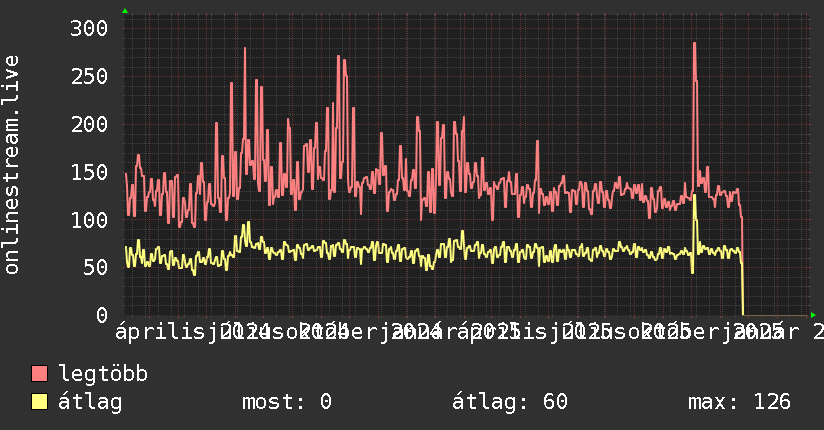The height and width of the screenshot is (430, 824).
Task: Click the yellow átlag legend color swatch
Action: tap(39, 401)
